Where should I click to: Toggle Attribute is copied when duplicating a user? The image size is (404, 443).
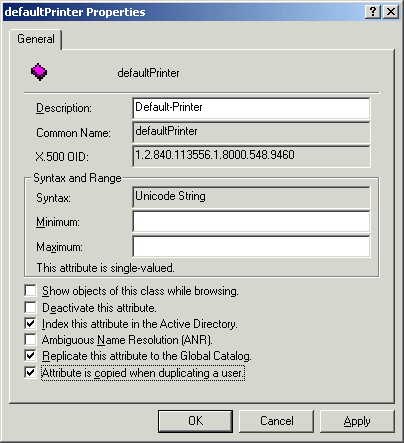(x=30, y=372)
